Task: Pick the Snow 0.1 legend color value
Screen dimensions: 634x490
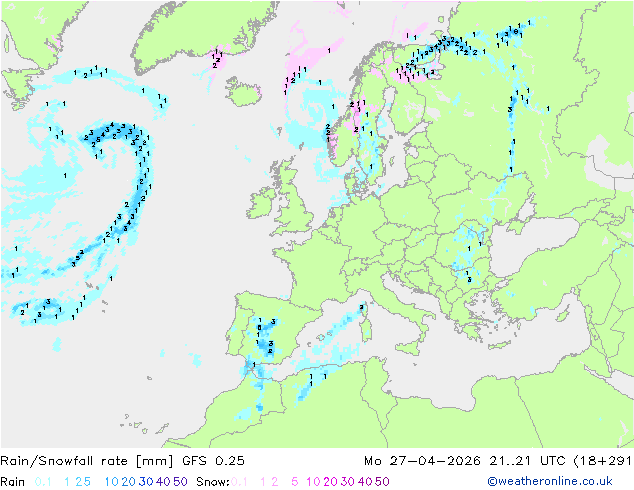Action: tap(239, 482)
